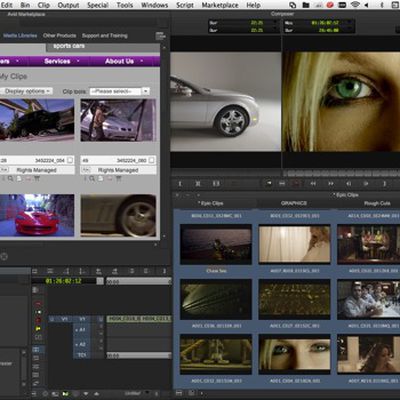Click the yellow Splice-in arrow tool icon
Image resolution: width=400 pixels, height=400 pixels.
(x=38, y=329)
